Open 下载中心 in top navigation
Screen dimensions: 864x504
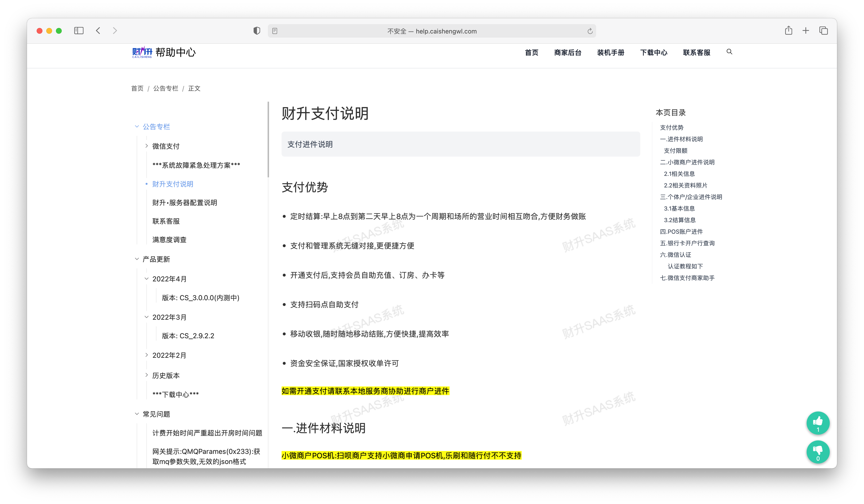point(654,53)
